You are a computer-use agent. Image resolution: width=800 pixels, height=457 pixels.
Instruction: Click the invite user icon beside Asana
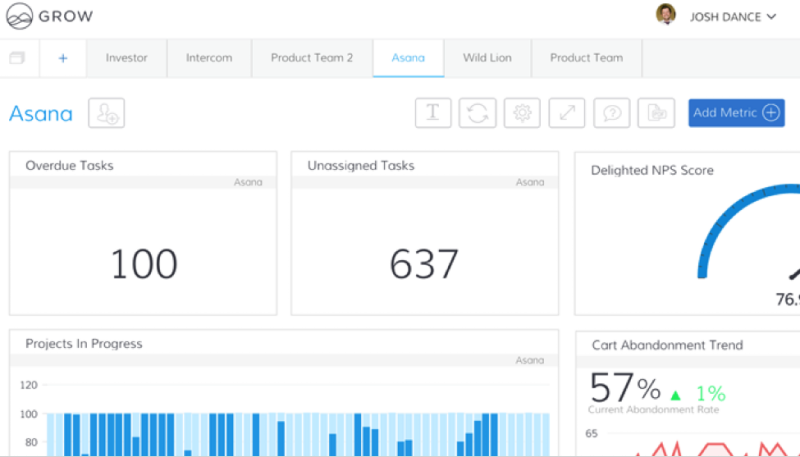point(107,113)
